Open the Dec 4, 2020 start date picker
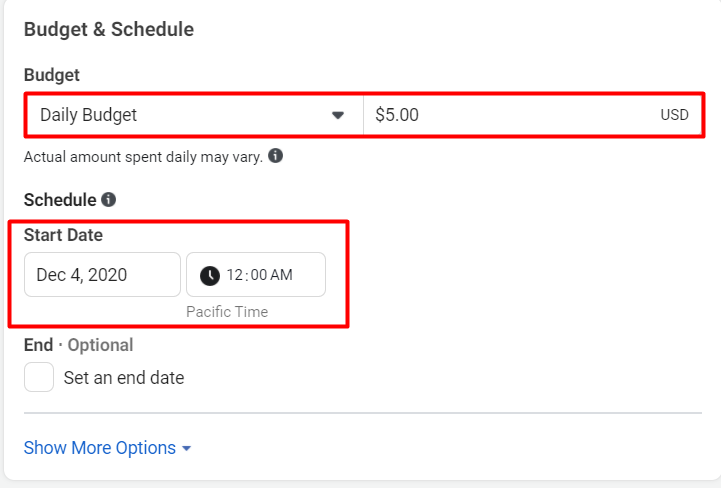Image resolution: width=721 pixels, height=488 pixels. [102, 275]
